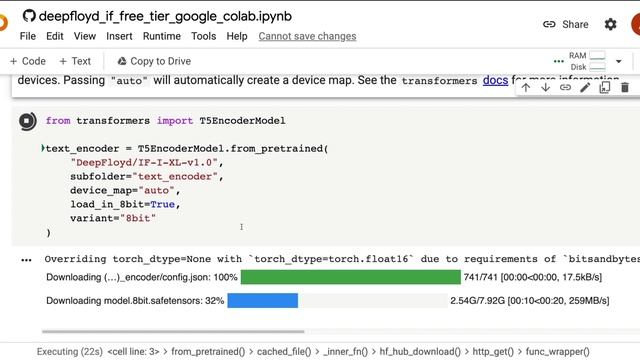The width and height of the screenshot is (640, 360).
Task: Click the device_map="auto" code line
Action: [x=125, y=190]
